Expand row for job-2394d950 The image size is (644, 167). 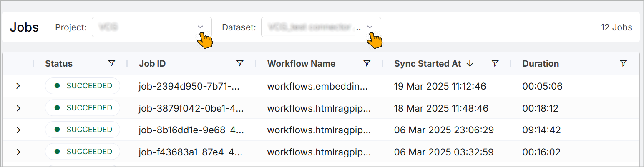point(18,86)
